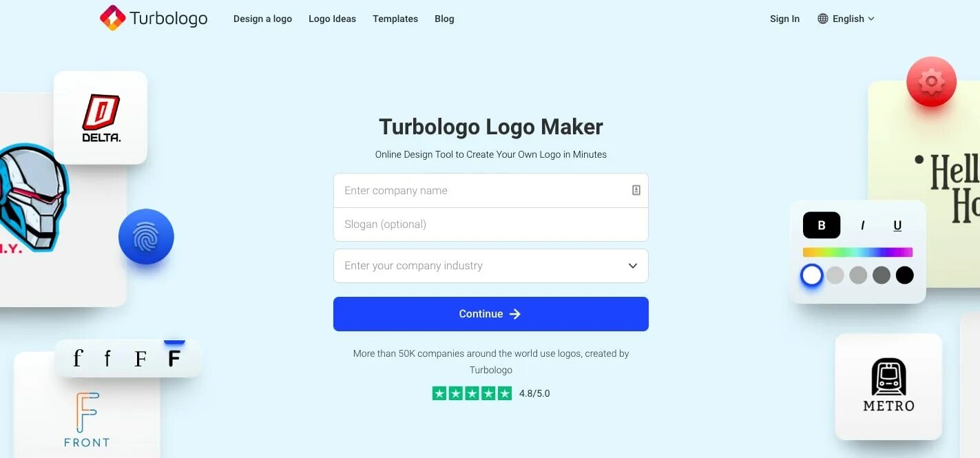Toggle the Italic I formatting button
The height and width of the screenshot is (458, 980).
(862, 225)
